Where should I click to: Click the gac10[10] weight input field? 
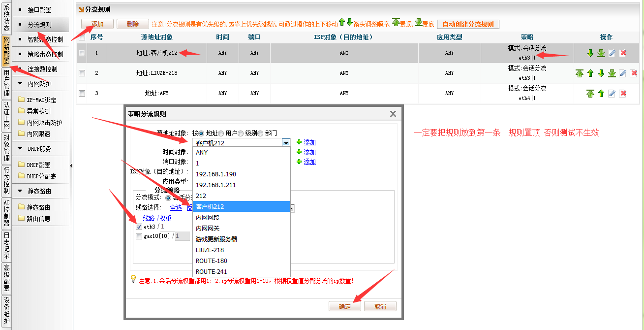pyautogui.click(x=182, y=236)
